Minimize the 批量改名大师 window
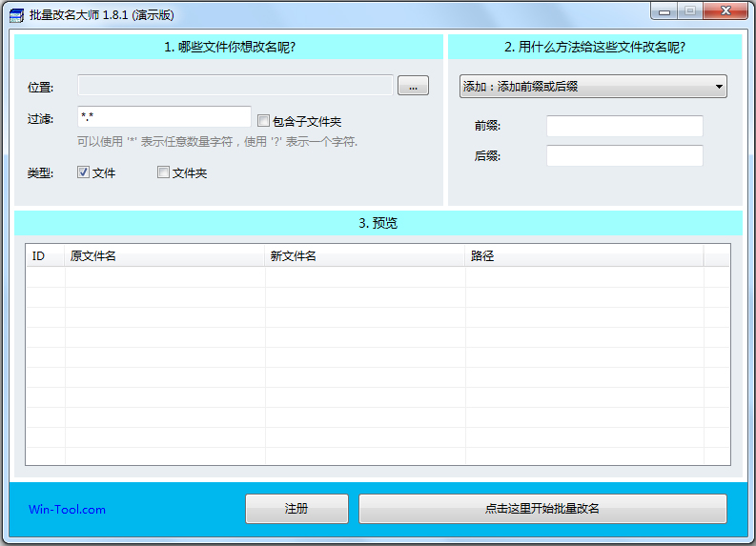The image size is (756, 546). (664, 11)
